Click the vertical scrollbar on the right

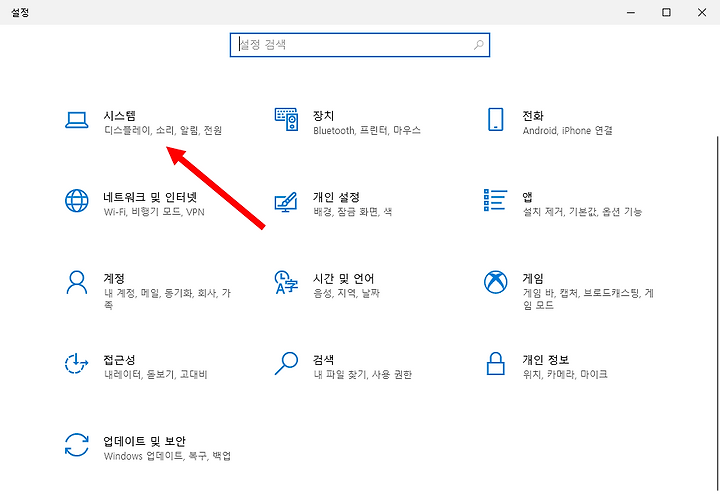pos(717,313)
